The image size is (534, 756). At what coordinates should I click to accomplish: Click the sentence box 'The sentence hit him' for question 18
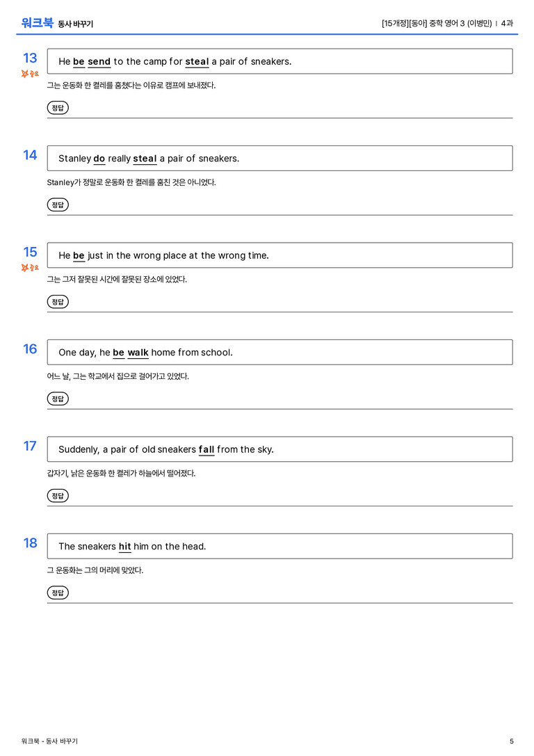(x=280, y=546)
